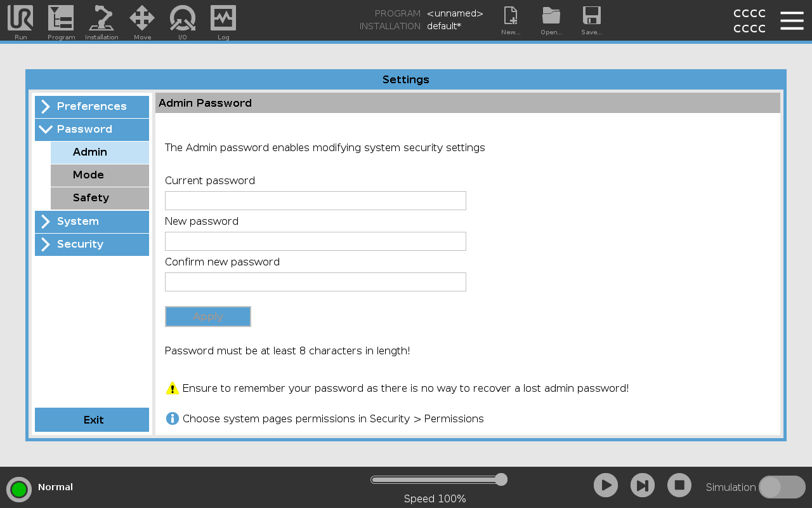Collapse the Password section
Viewport: 812px width, 508px height.
tap(92, 129)
